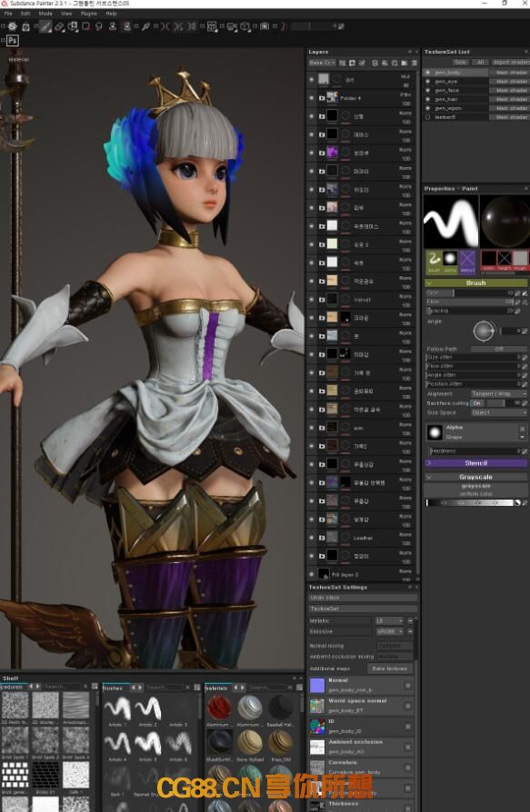Expand the Folder 4 layer group
The width and height of the screenshot is (530, 812).
pos(321,98)
